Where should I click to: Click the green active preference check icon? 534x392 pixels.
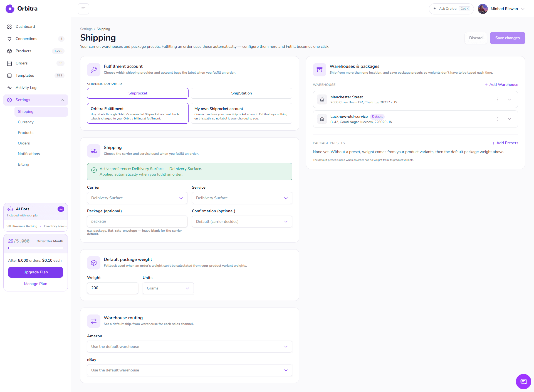(x=94, y=170)
